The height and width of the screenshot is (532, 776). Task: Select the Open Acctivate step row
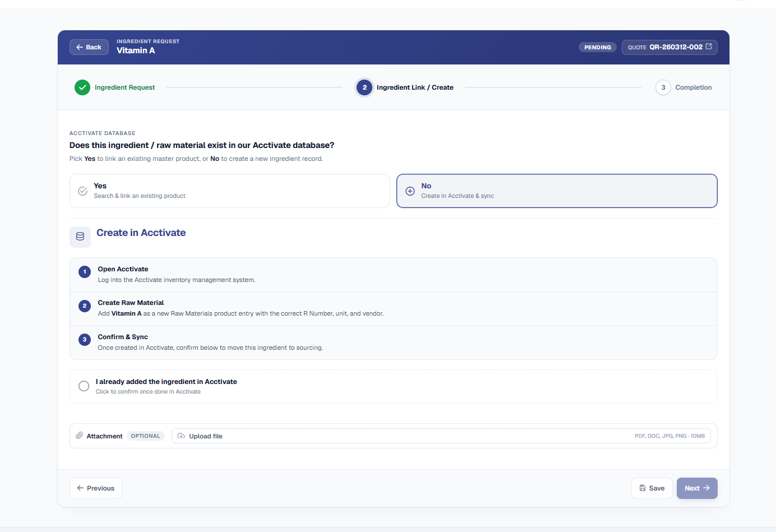point(394,275)
